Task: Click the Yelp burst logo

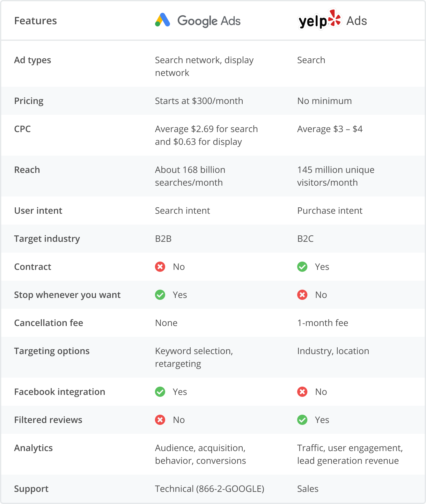Action: coord(334,18)
